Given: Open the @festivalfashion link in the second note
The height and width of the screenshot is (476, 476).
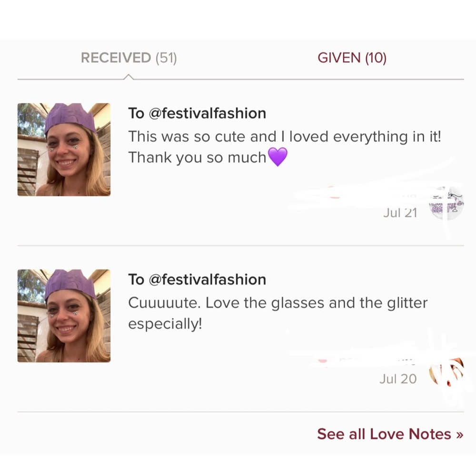Looking at the screenshot, I should tap(208, 279).
